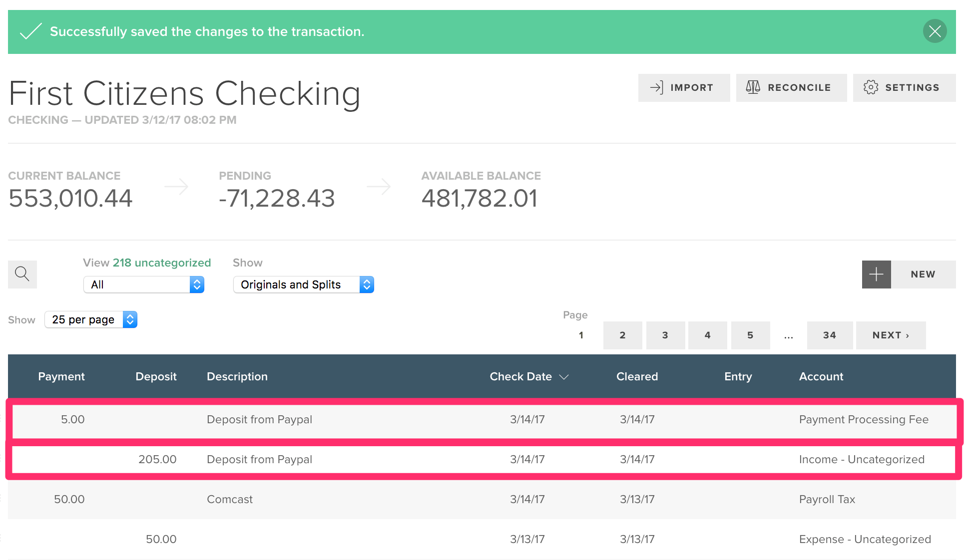966x560 pixels.
Task: Sort by the Payment column header
Action: click(61, 376)
